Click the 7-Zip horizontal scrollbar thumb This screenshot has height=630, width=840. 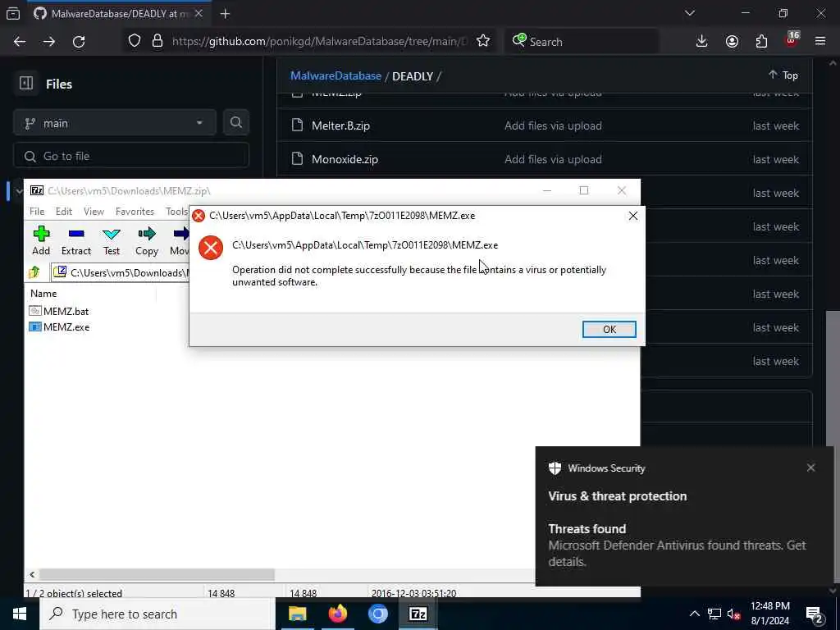pos(157,574)
